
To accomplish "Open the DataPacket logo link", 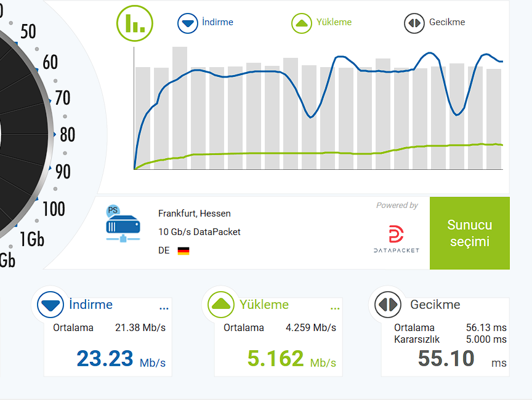I will point(397,239).
